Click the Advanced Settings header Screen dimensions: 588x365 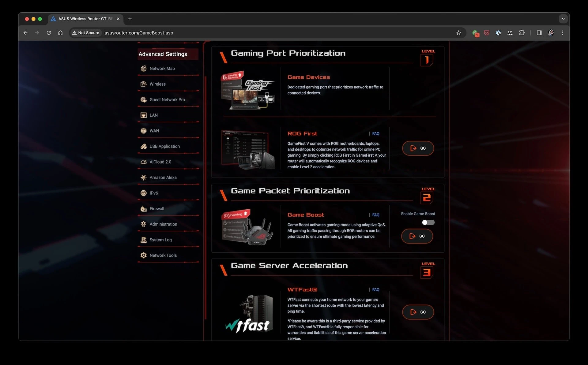tap(168, 54)
